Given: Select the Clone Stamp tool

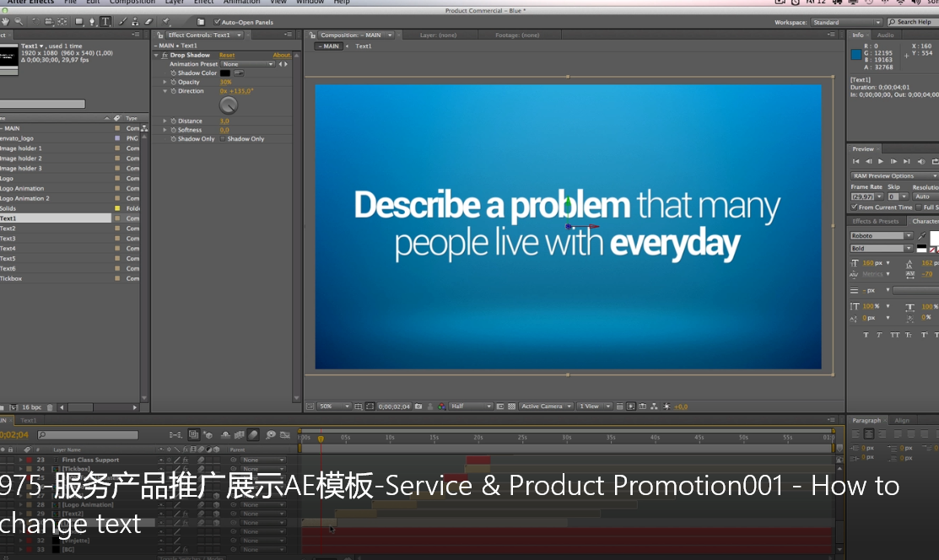Looking at the screenshot, I should [135, 22].
